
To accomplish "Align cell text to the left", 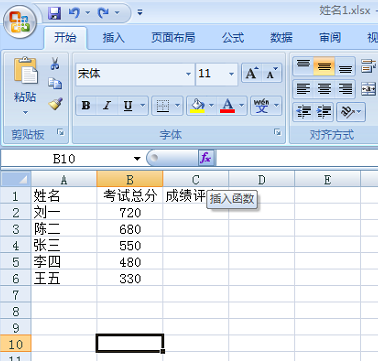I will pos(303,89).
